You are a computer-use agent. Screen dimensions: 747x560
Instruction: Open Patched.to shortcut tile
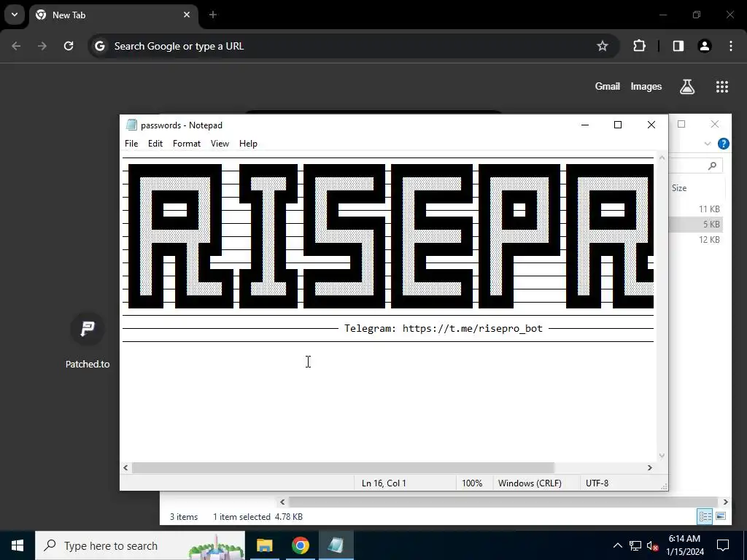pos(88,341)
